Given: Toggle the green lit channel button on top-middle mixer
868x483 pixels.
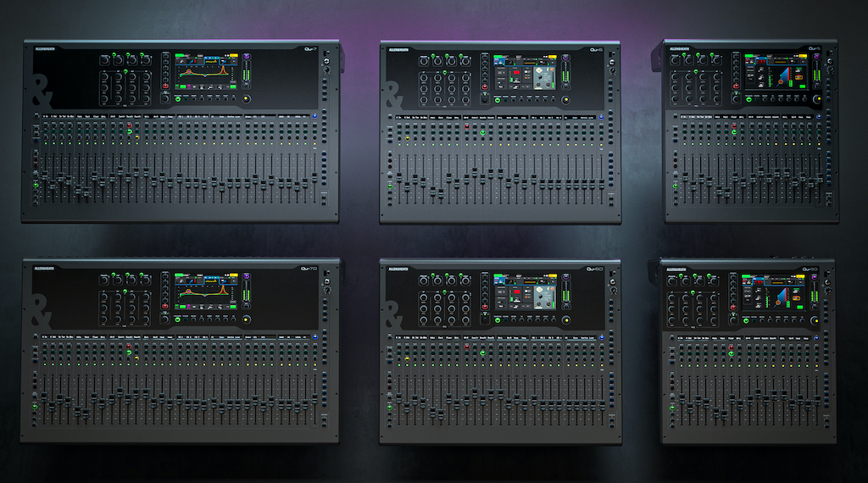Looking at the screenshot, I should (483, 134).
